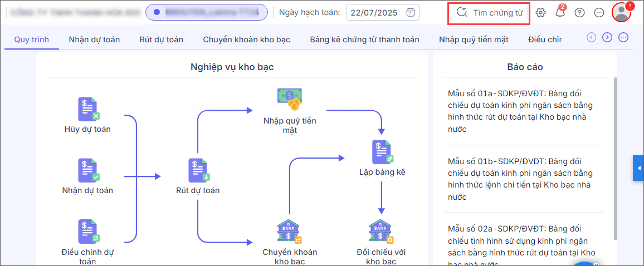Image resolution: width=644 pixels, height=266 pixels.
Task: Switch to the Quy trình tab
Action: pos(32,40)
